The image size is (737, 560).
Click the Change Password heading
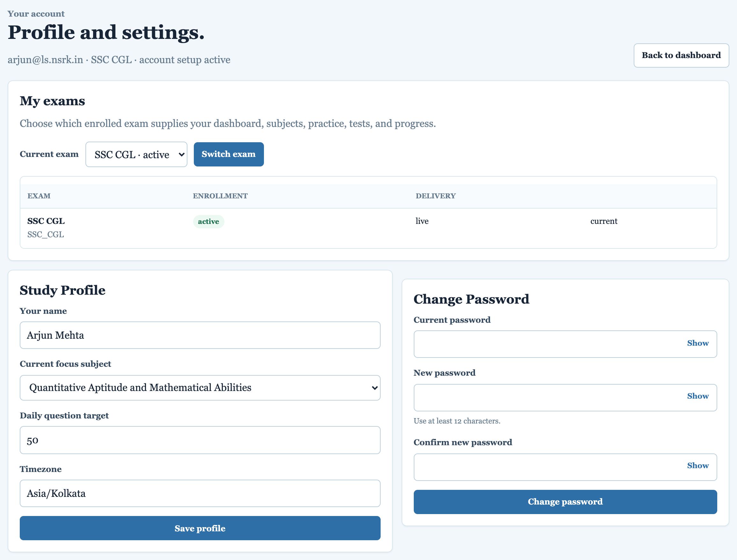click(471, 299)
